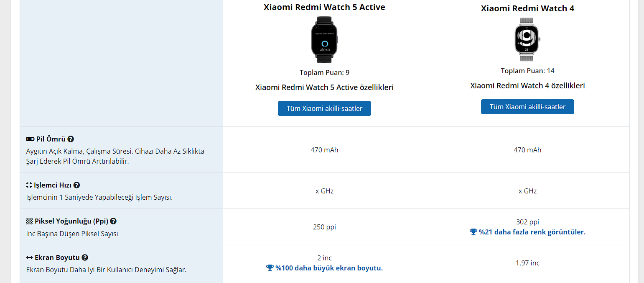Viewport: 644px width, 283px height.
Task: Click trophy icon next to %21 daha fazla
Action: (473, 232)
